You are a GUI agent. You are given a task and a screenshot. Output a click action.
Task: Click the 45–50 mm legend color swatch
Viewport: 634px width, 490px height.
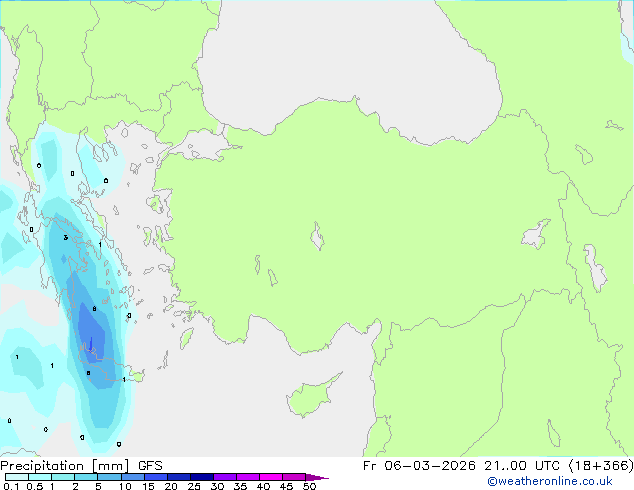click(x=294, y=477)
